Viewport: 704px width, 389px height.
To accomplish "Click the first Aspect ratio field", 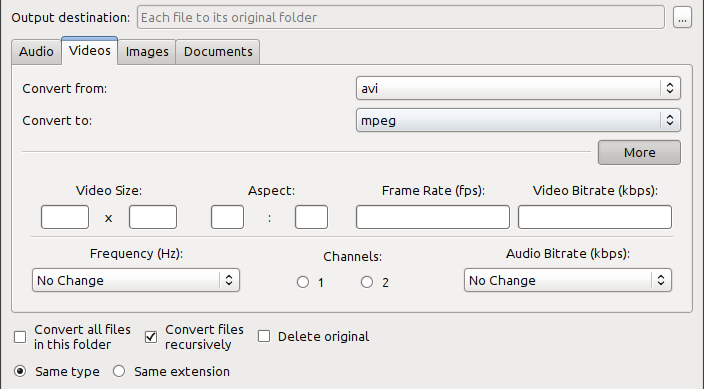I will 227,217.
